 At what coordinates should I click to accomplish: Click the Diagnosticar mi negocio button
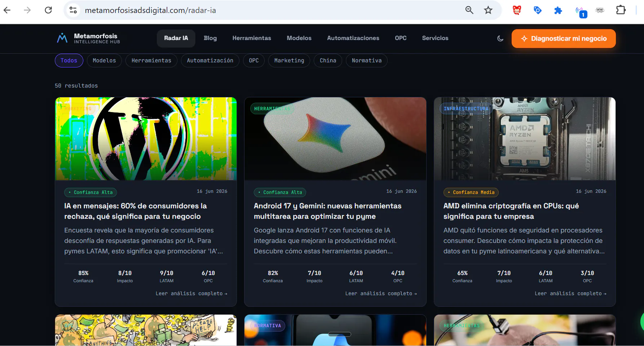click(x=564, y=39)
